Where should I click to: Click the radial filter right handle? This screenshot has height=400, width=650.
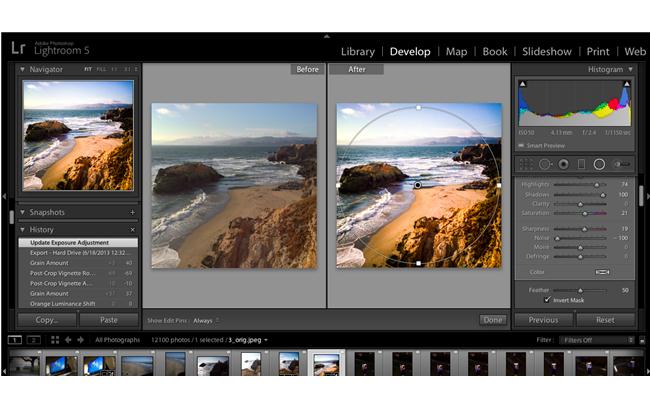(x=499, y=185)
